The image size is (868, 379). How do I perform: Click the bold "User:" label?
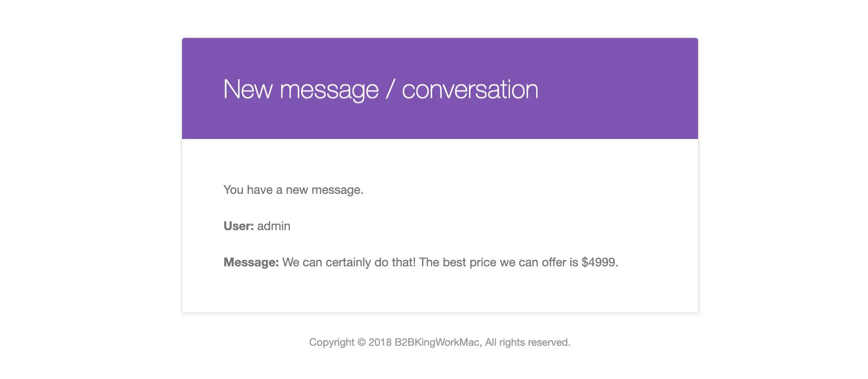click(239, 226)
